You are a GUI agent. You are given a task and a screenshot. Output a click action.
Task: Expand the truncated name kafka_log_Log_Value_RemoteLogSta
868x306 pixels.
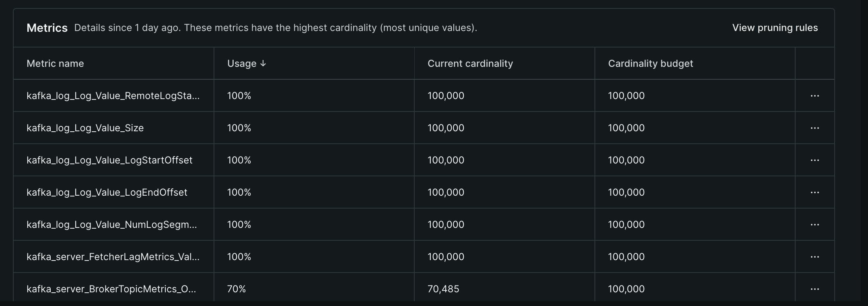point(113,95)
